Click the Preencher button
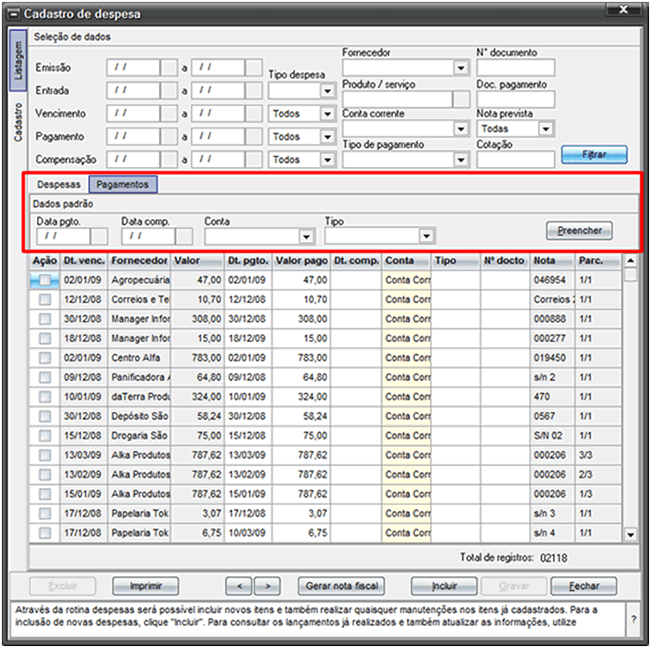Viewport: 650px width, 647px height. (579, 230)
